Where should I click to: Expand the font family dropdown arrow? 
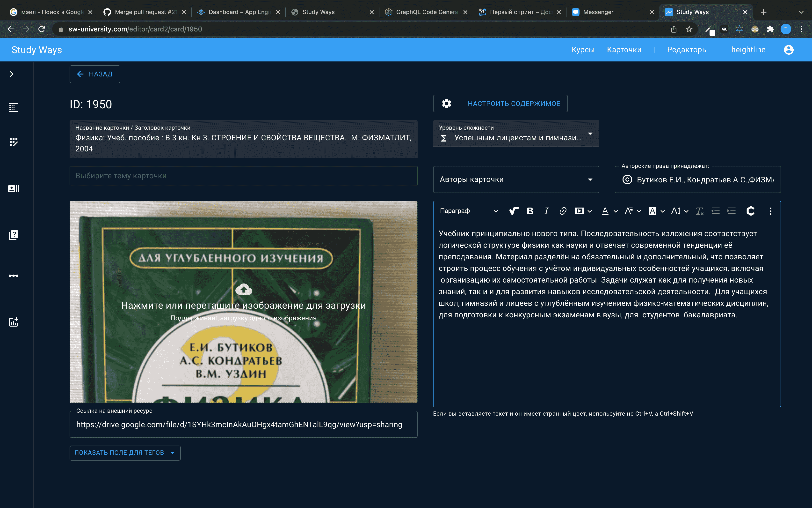pos(639,211)
